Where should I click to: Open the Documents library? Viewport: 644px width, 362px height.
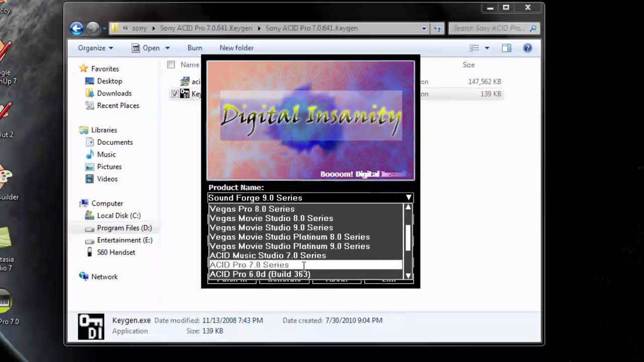115,142
